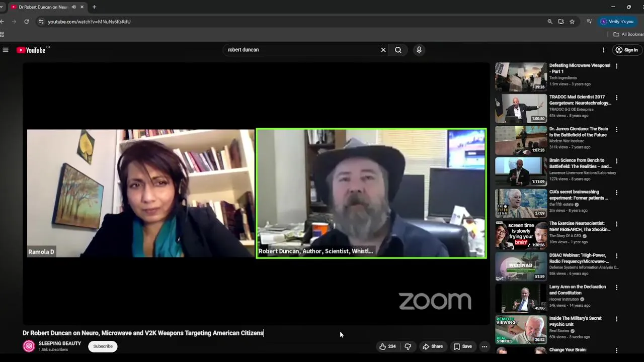Open 'The Exercise Neuroscientist' video title
The width and height of the screenshot is (644, 362).
click(x=580, y=226)
